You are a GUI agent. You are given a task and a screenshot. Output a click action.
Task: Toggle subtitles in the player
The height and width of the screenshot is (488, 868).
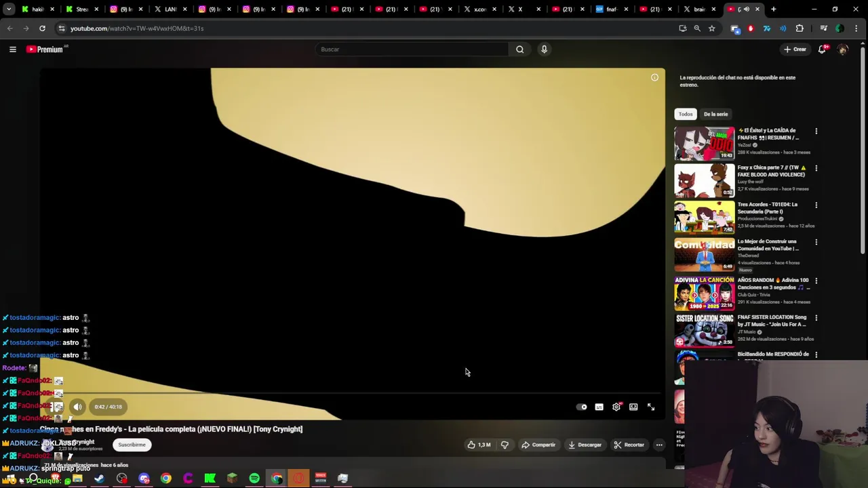click(x=599, y=407)
